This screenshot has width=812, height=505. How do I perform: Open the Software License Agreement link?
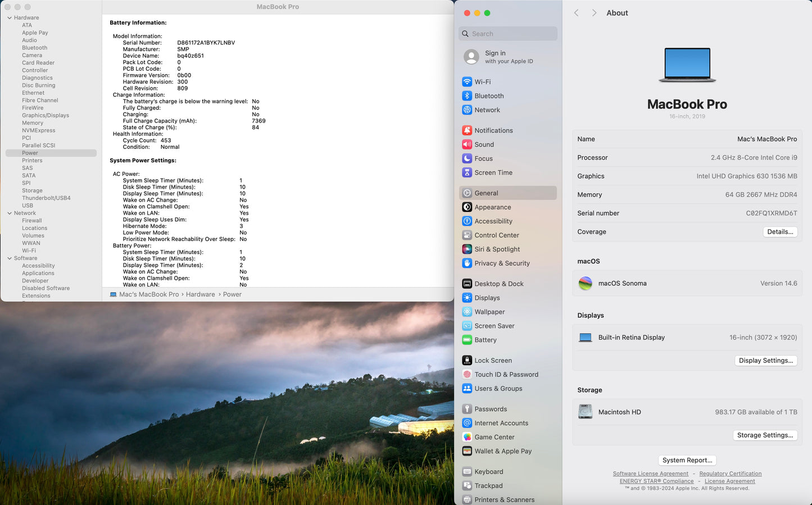click(650, 474)
